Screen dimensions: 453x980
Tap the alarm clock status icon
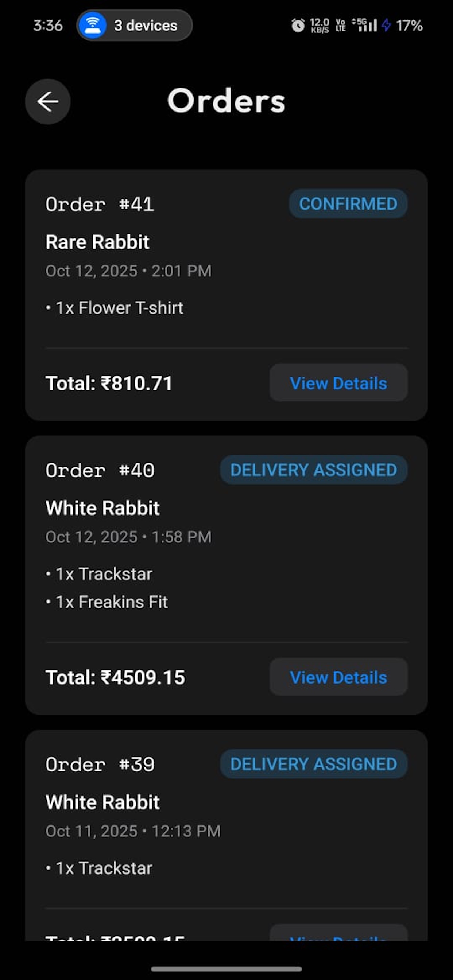coord(298,26)
